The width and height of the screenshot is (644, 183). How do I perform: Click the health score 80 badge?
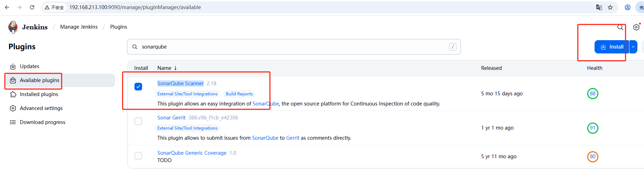592,156
